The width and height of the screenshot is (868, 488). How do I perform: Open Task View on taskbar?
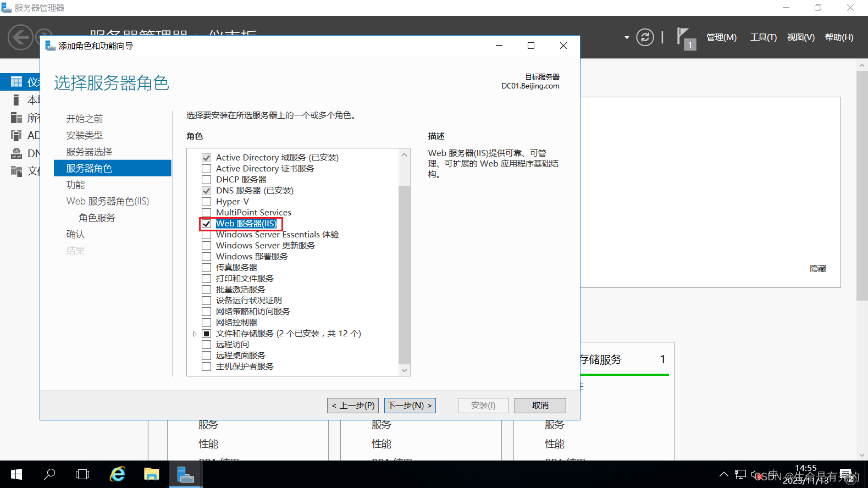pos(82,474)
